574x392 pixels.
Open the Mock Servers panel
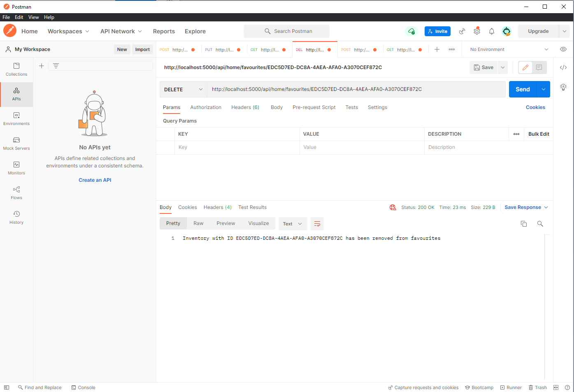16,144
